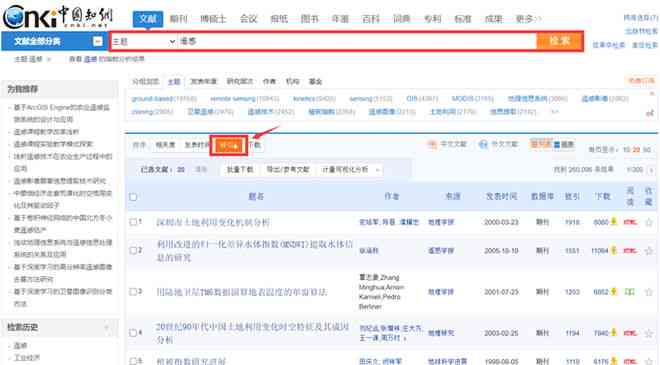Viewport: 660px width, 365px height.
Task: Filter results to 外文文献
Action: point(498,144)
